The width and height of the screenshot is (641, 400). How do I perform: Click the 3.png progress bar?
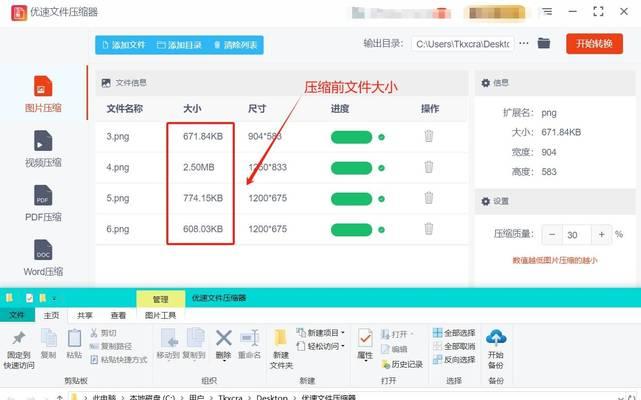pyautogui.click(x=351, y=137)
